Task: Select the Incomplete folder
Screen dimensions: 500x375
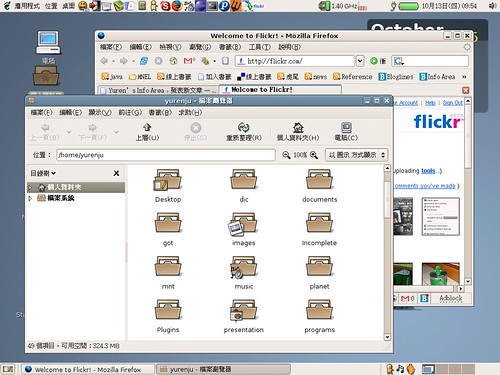Action: pyautogui.click(x=319, y=223)
